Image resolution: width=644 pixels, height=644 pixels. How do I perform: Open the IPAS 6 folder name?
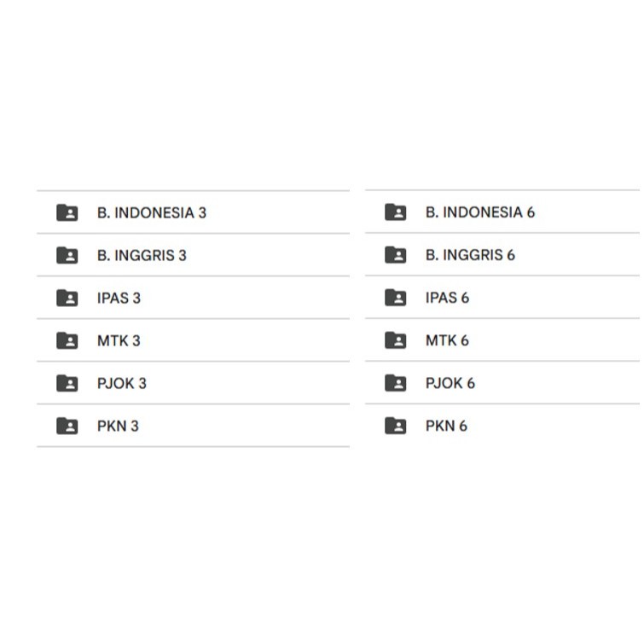point(447,298)
